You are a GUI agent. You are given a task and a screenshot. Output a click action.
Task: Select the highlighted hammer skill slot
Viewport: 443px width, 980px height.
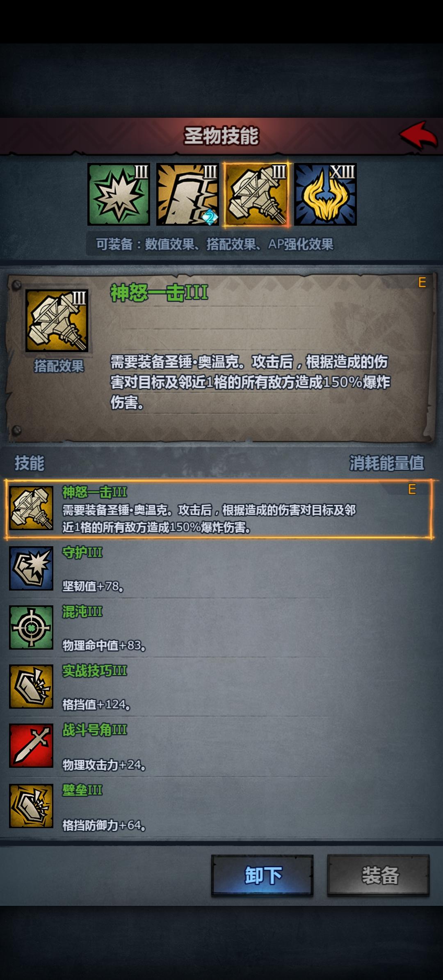point(256,194)
